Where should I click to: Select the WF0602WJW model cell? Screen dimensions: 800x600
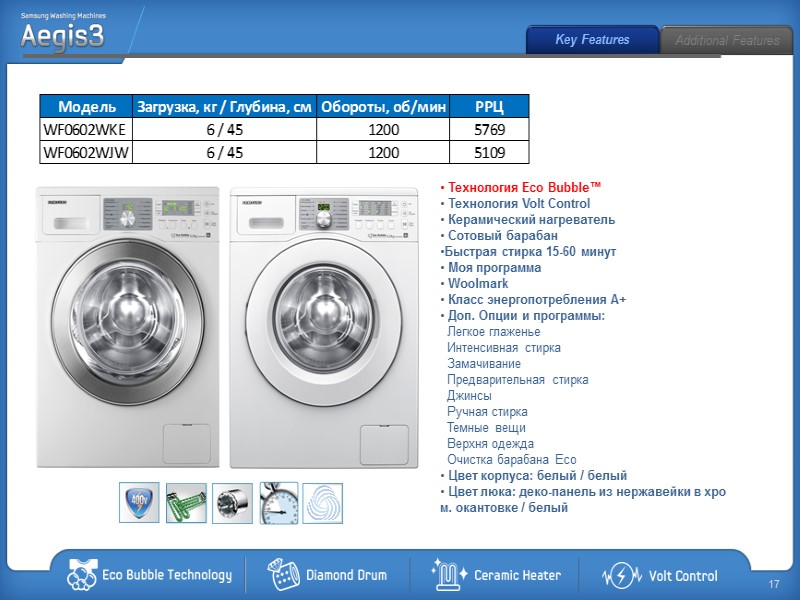(x=86, y=153)
